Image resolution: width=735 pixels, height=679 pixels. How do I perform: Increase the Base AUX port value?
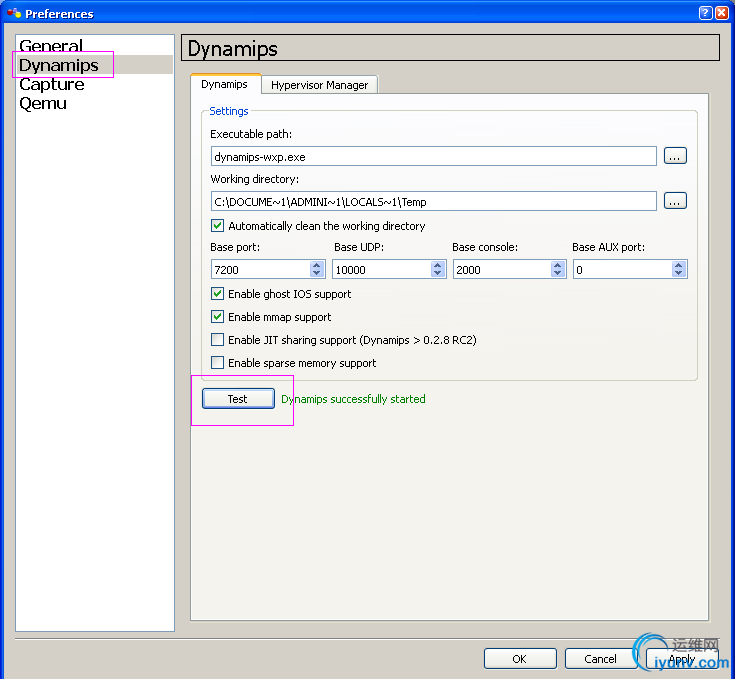click(678, 265)
